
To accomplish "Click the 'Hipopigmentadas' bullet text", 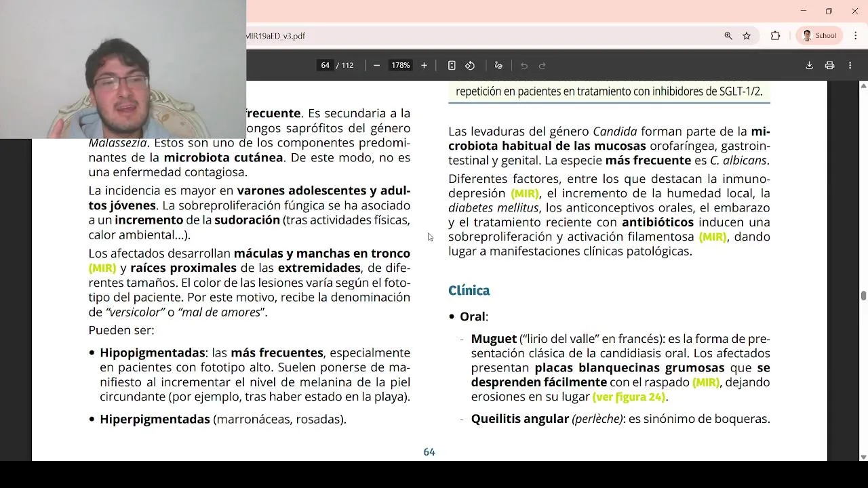I will pyautogui.click(x=153, y=353).
